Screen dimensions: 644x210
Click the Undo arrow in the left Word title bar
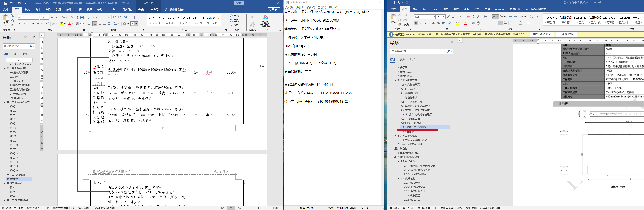[x=12, y=3]
